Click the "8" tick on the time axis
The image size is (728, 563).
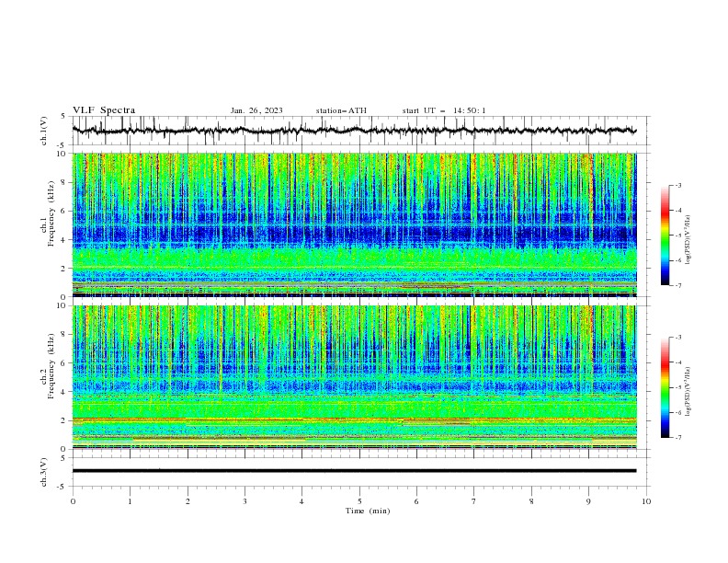(x=531, y=501)
